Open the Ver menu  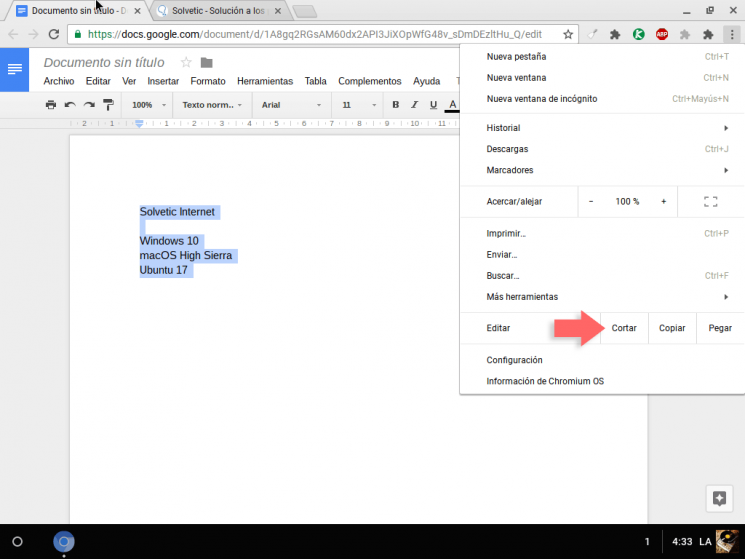point(129,81)
